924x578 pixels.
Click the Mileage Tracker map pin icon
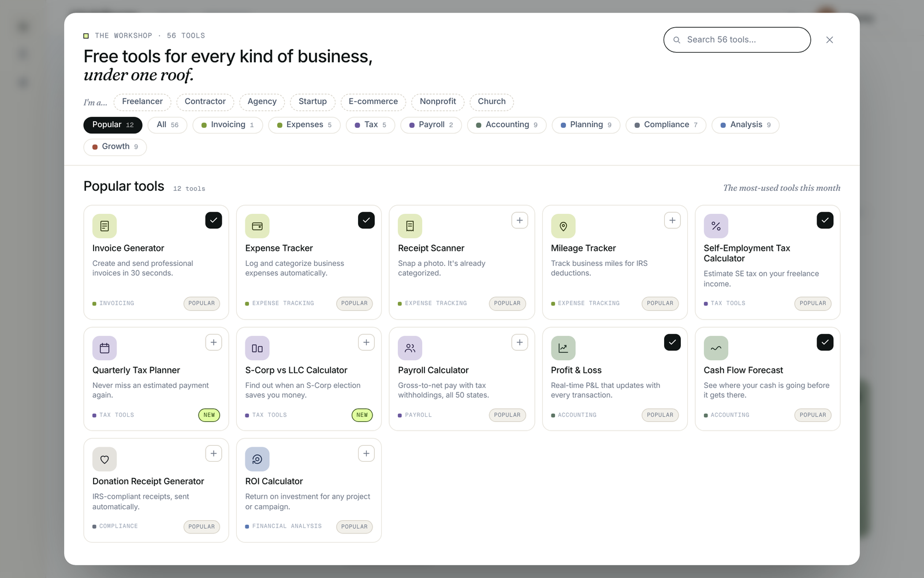pos(563,226)
